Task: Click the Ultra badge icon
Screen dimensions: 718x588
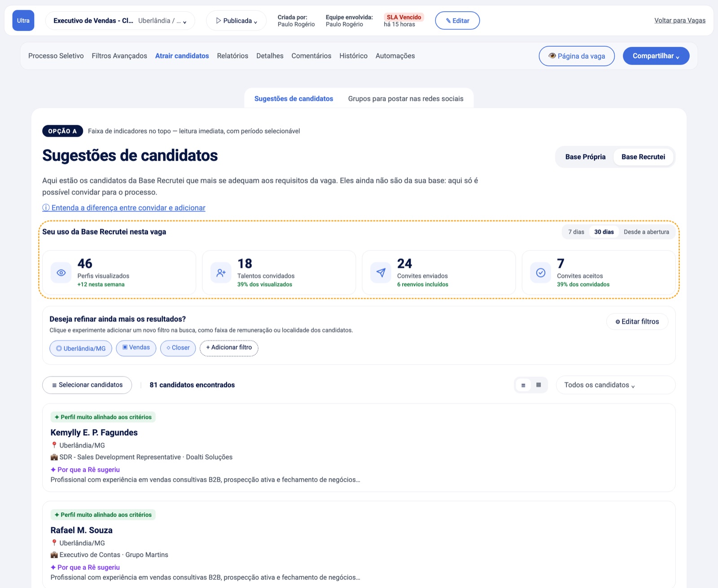Action: coord(23,21)
